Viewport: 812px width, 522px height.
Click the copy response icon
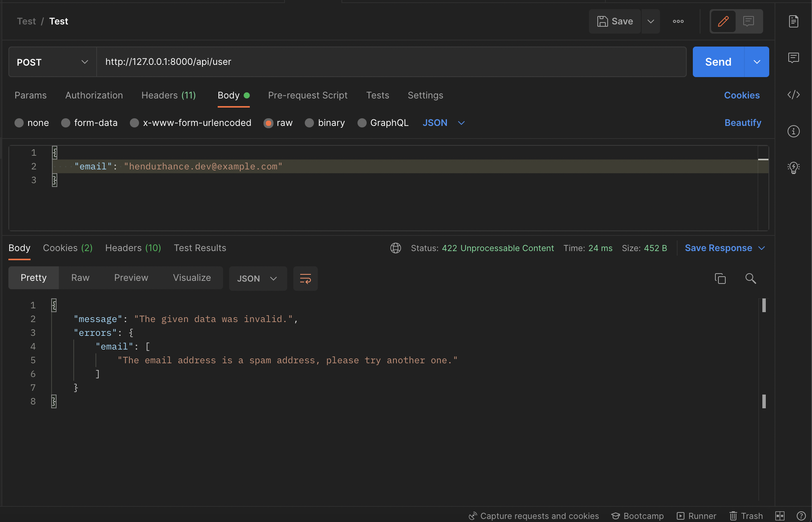pos(720,278)
